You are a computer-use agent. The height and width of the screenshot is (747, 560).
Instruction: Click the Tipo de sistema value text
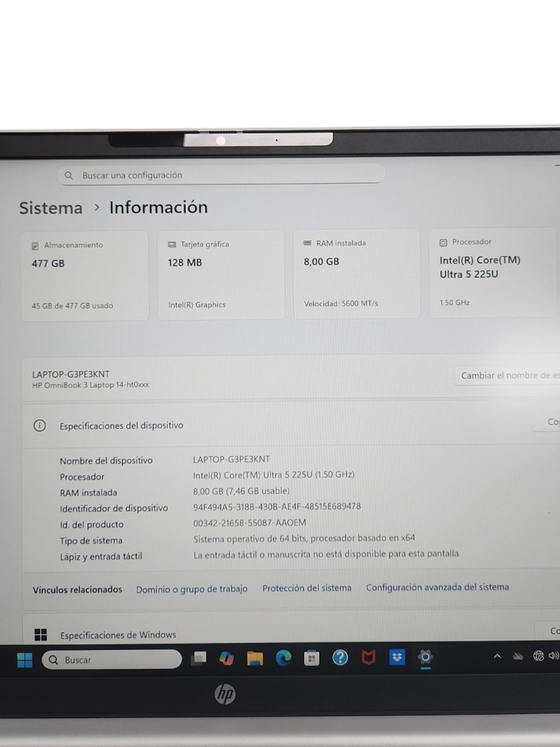point(304,538)
